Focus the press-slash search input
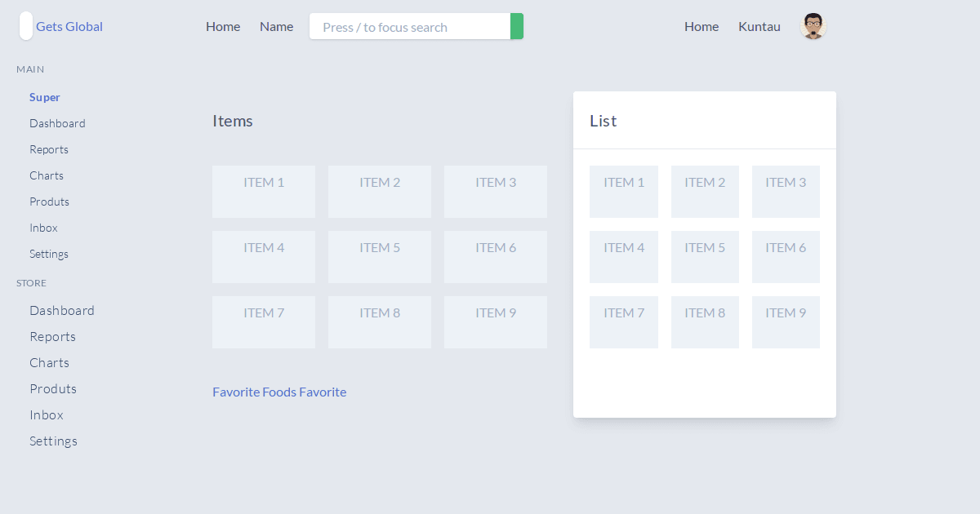The height and width of the screenshot is (514, 980). tap(408, 26)
